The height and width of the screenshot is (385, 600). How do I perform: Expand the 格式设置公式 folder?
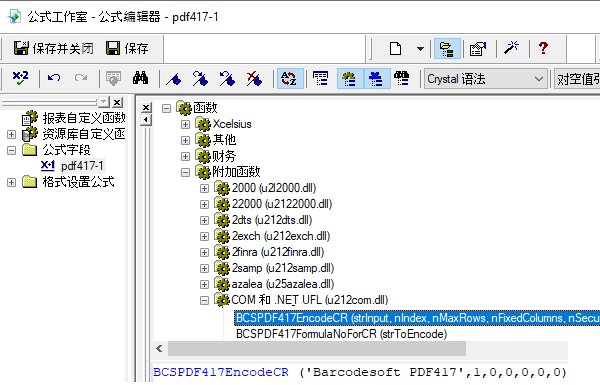click(x=11, y=182)
